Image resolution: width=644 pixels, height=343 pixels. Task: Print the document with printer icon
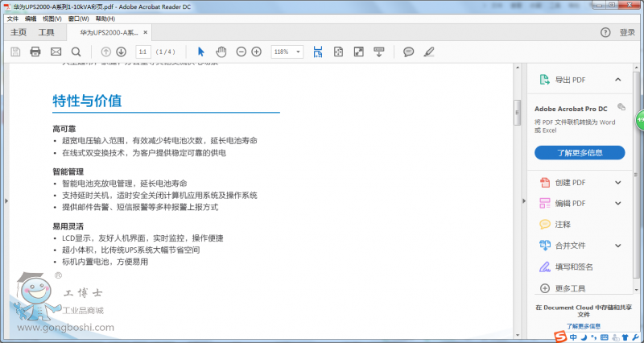point(35,52)
